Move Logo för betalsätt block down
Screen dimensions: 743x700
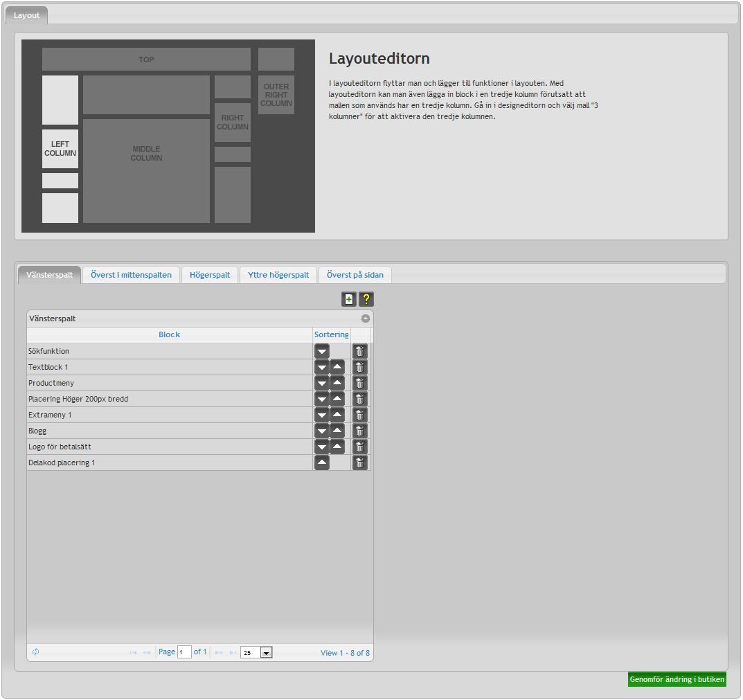click(x=322, y=447)
